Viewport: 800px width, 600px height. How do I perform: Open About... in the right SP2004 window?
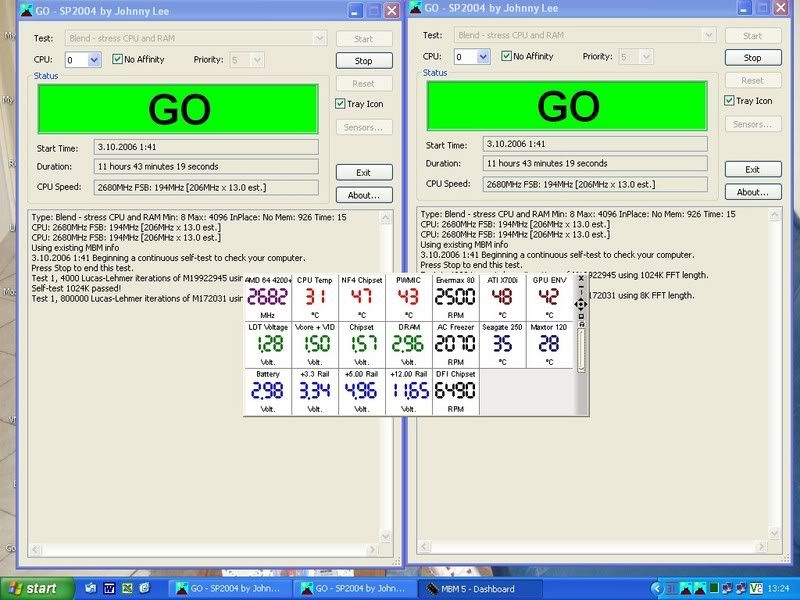[x=753, y=192]
